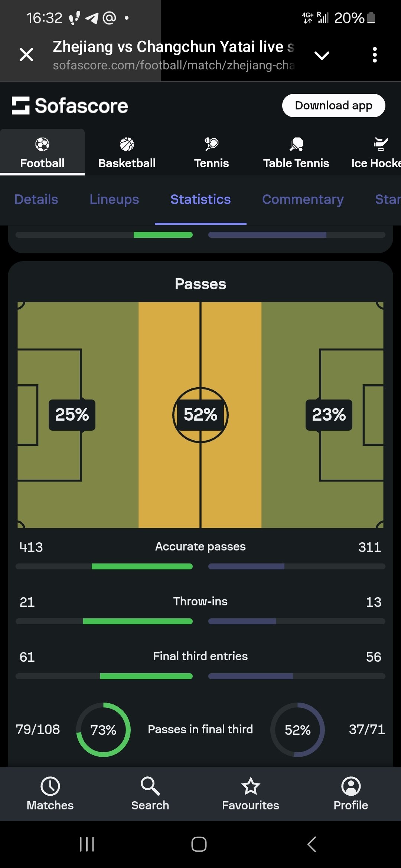Open the Tennis sport section
Viewport: 401px width, 868px height.
coord(211,145)
